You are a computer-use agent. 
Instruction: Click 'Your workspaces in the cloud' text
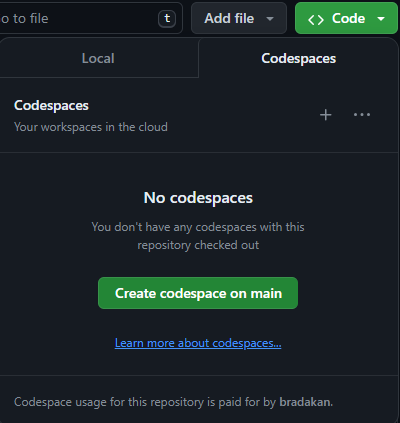coord(91,127)
